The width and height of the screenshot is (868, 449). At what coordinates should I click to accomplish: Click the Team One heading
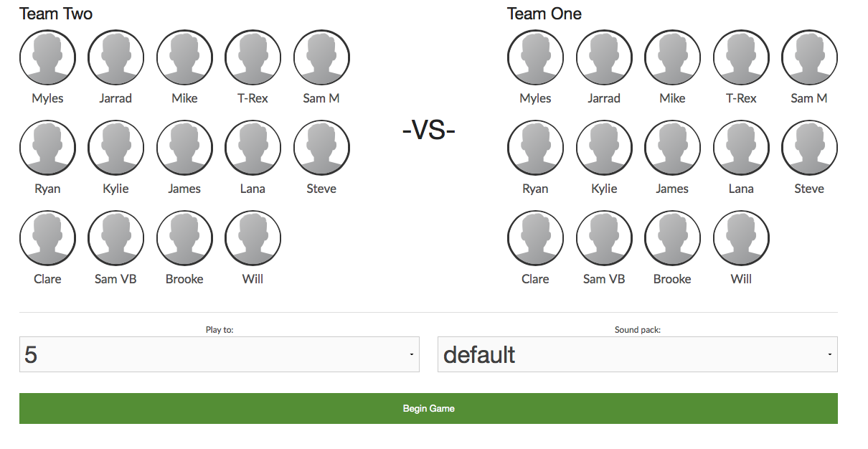(544, 14)
